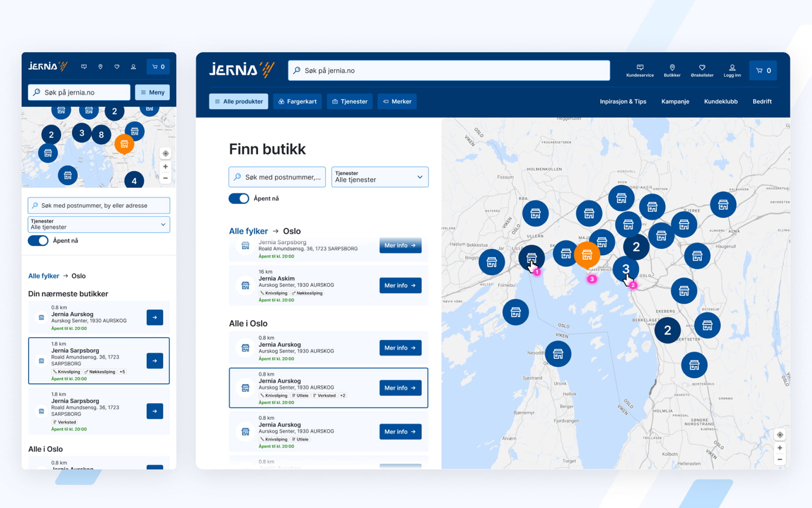This screenshot has height=508, width=812.
Task: Toggle Åpent nå switch in mobile view
Action: tap(38, 241)
